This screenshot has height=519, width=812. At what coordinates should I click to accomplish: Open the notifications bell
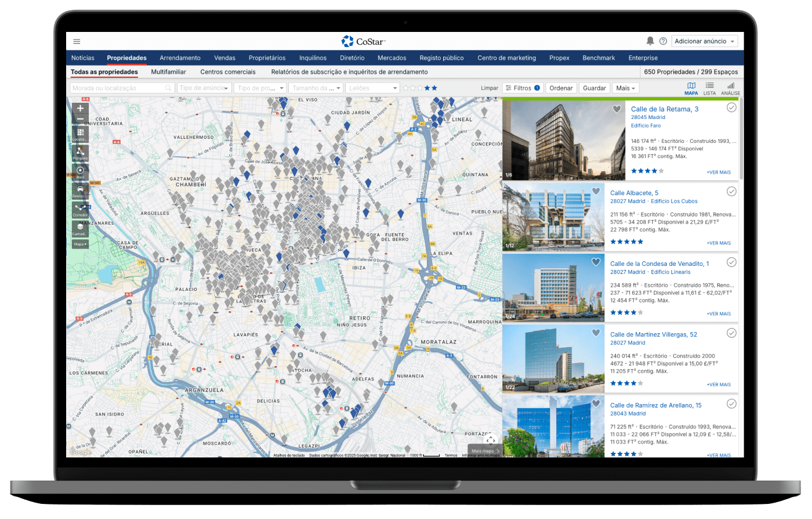coord(650,41)
